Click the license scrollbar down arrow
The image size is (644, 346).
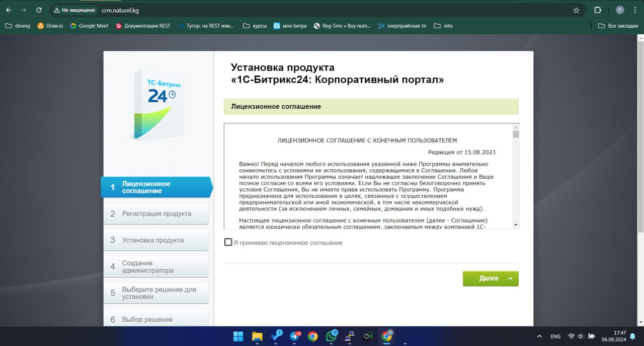(x=516, y=224)
